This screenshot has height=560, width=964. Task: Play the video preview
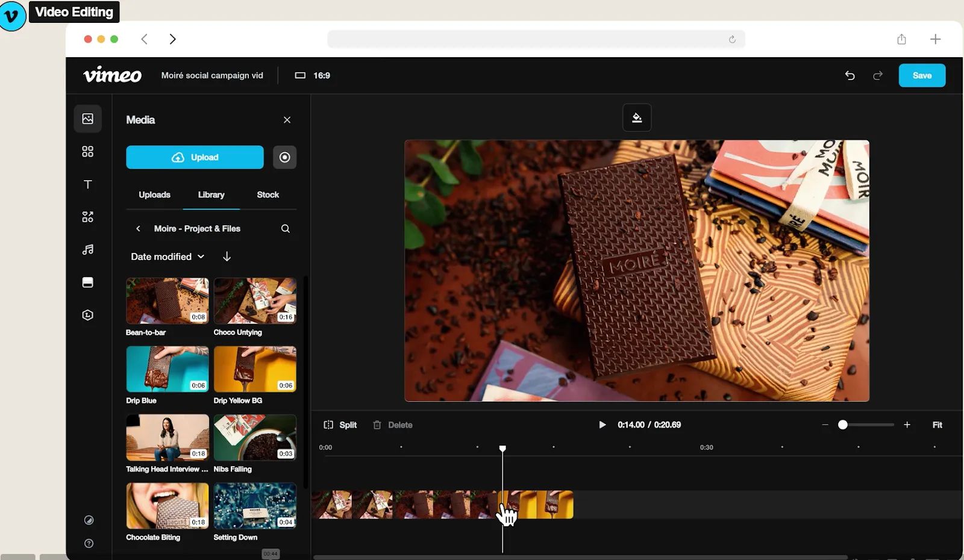(x=602, y=425)
